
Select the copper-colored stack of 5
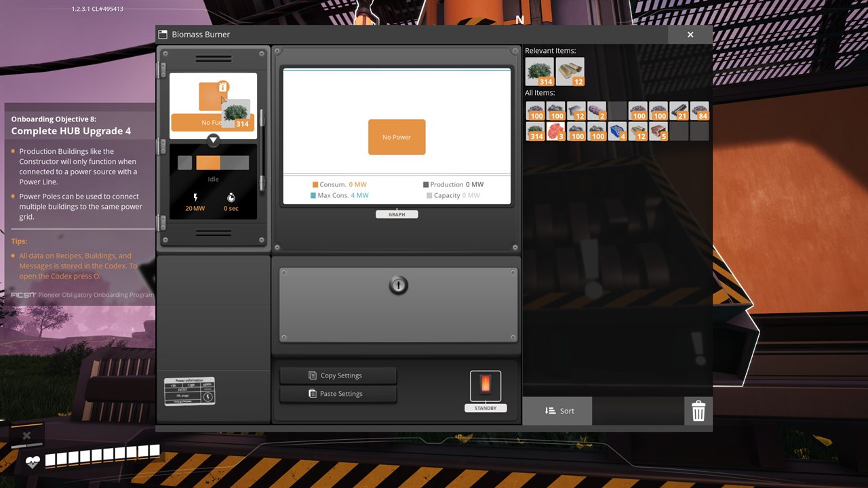(x=658, y=131)
